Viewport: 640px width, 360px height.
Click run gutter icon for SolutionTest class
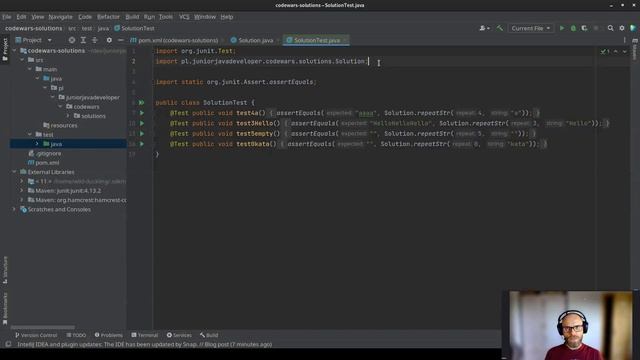pos(142,102)
